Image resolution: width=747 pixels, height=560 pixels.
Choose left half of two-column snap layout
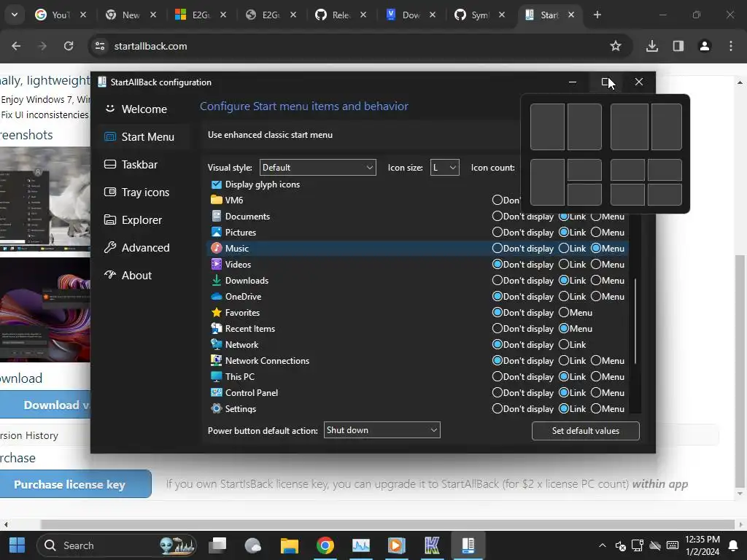547,127
